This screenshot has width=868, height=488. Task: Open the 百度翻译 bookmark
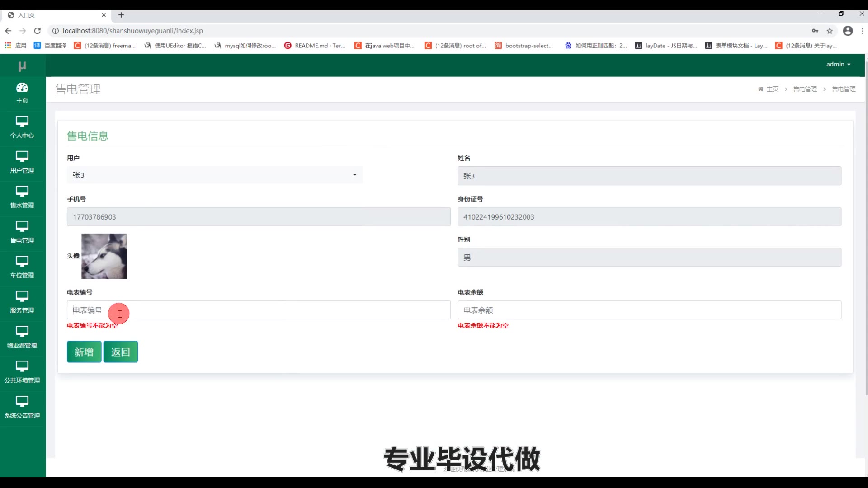pos(51,46)
